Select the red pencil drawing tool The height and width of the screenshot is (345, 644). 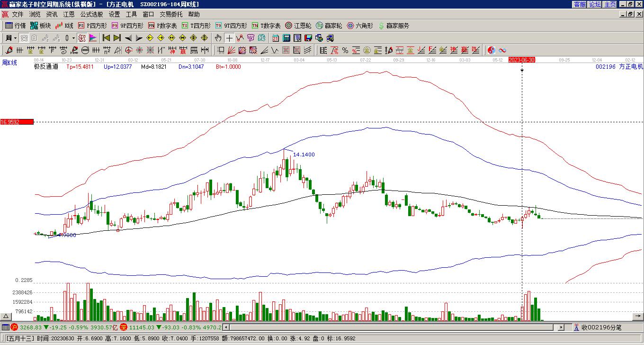coord(9,50)
